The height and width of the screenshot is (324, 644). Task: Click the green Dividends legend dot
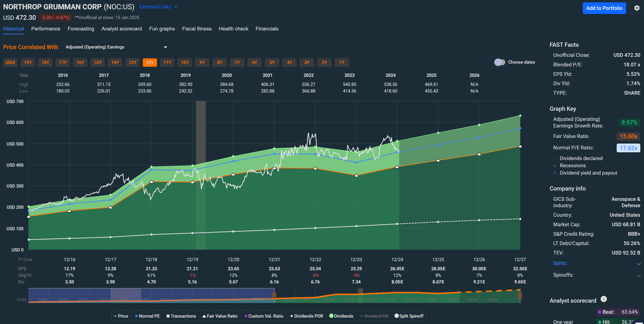pos(332,316)
